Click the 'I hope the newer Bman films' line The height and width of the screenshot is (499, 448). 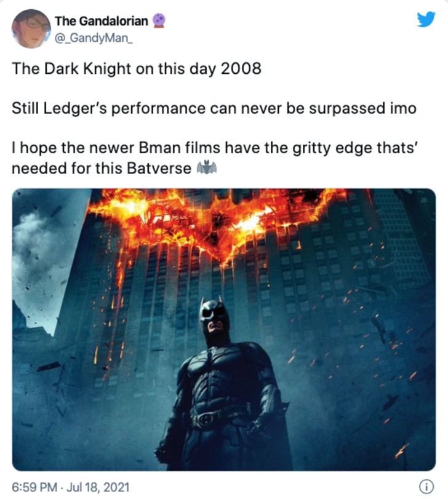click(214, 148)
